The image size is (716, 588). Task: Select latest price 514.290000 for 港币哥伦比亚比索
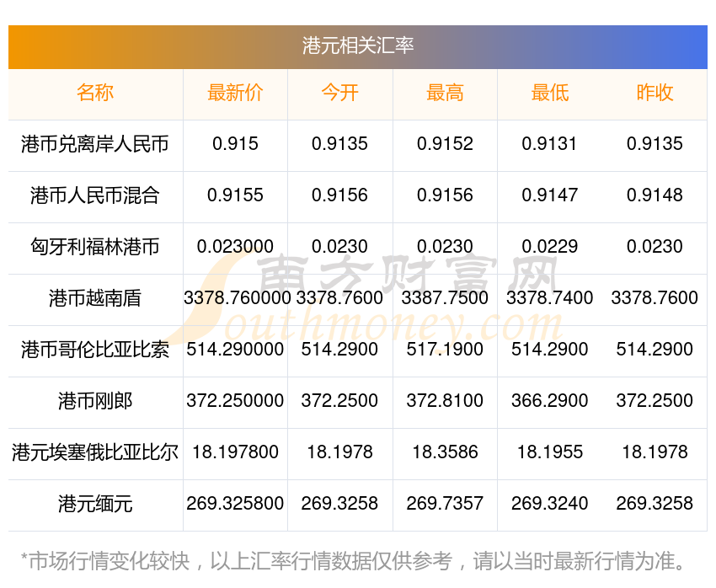pyautogui.click(x=235, y=350)
